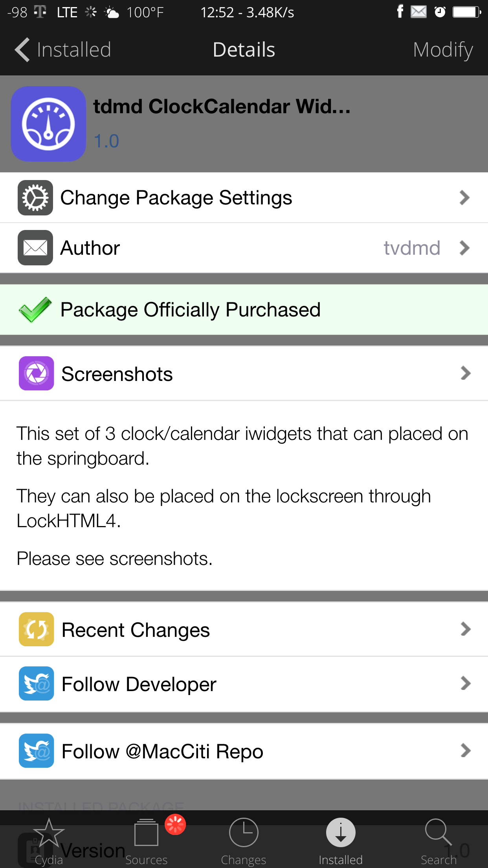Tap the yellow Recent Changes icon
This screenshot has width=488, height=868.
(x=36, y=629)
